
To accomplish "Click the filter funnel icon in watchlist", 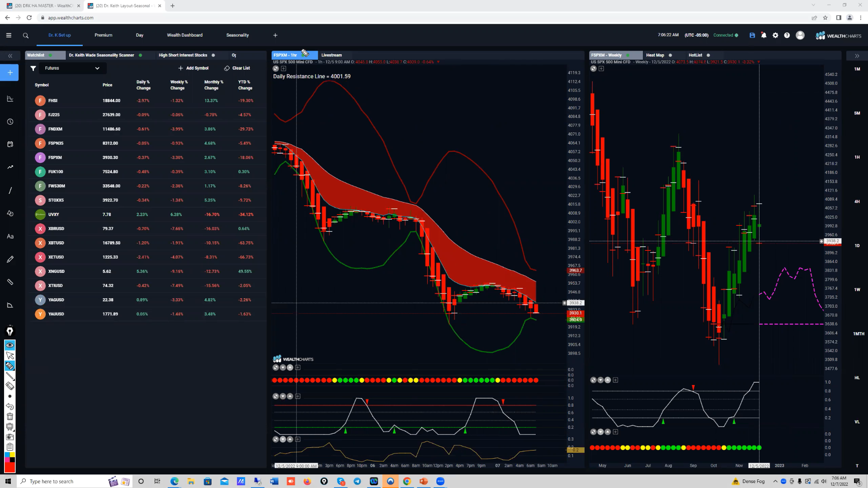I will click(x=33, y=68).
